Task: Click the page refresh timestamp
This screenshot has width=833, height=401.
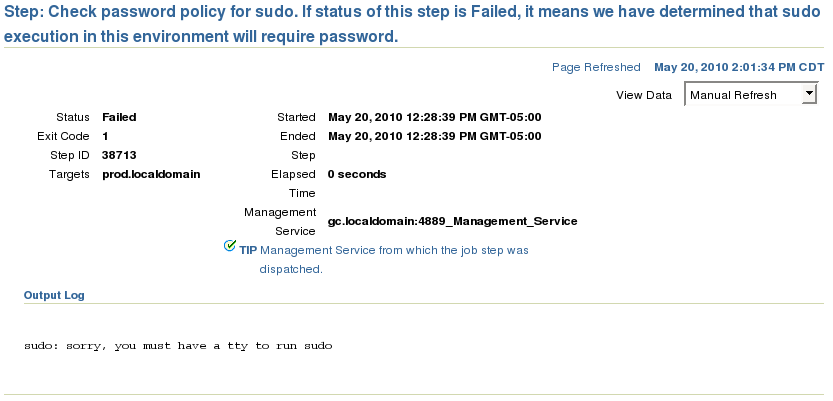Action: click(x=739, y=67)
